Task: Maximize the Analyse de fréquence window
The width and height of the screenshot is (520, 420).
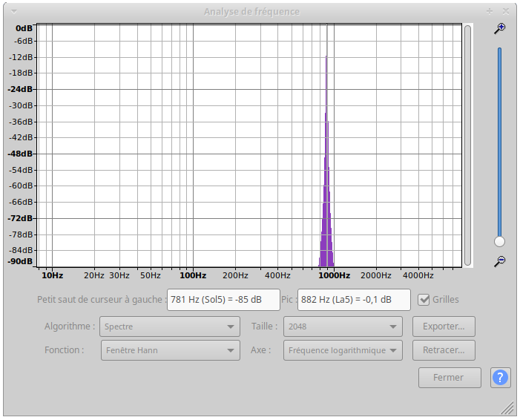Action: (490, 12)
